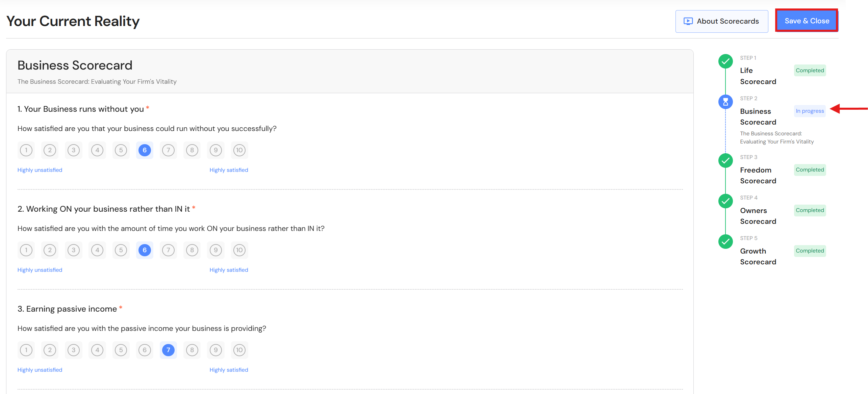Click the selected 7 rating in question 3
Image resolution: width=868 pixels, height=394 pixels.
[x=168, y=350]
